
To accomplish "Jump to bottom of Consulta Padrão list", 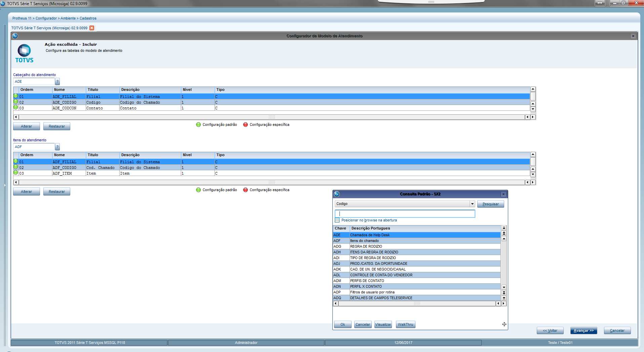I will click(x=504, y=298).
